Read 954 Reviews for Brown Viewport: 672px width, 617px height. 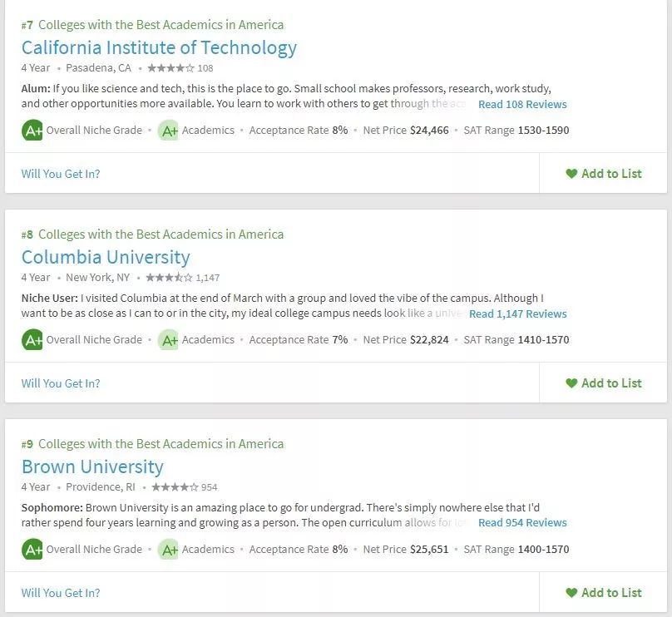pyautogui.click(x=522, y=524)
